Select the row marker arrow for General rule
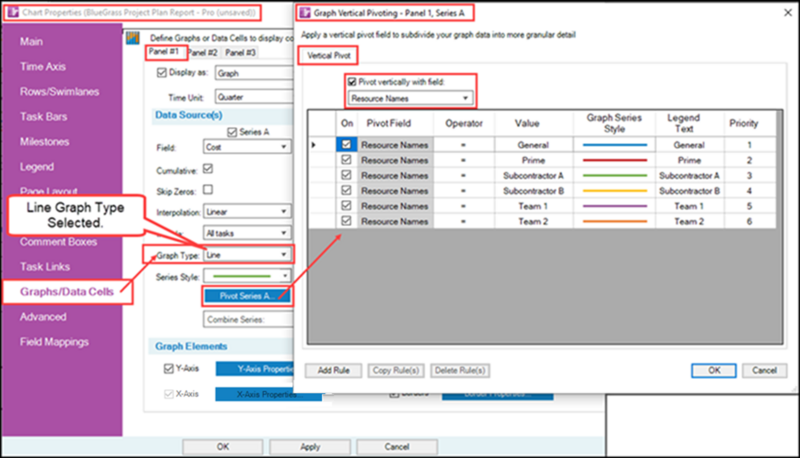This screenshot has height=458, width=800. coord(314,145)
